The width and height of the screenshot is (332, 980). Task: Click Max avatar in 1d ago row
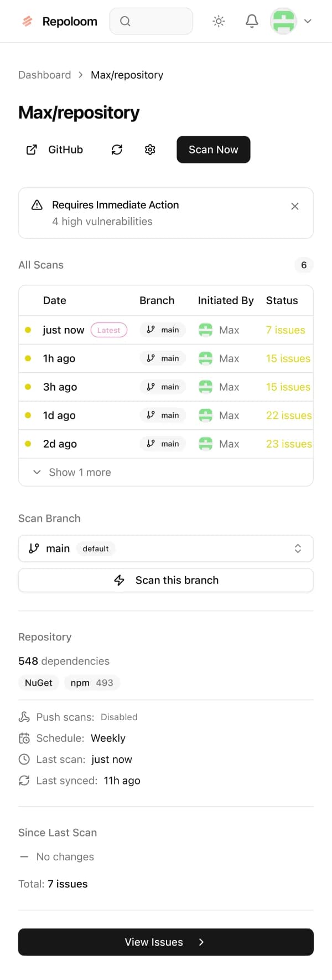point(205,415)
